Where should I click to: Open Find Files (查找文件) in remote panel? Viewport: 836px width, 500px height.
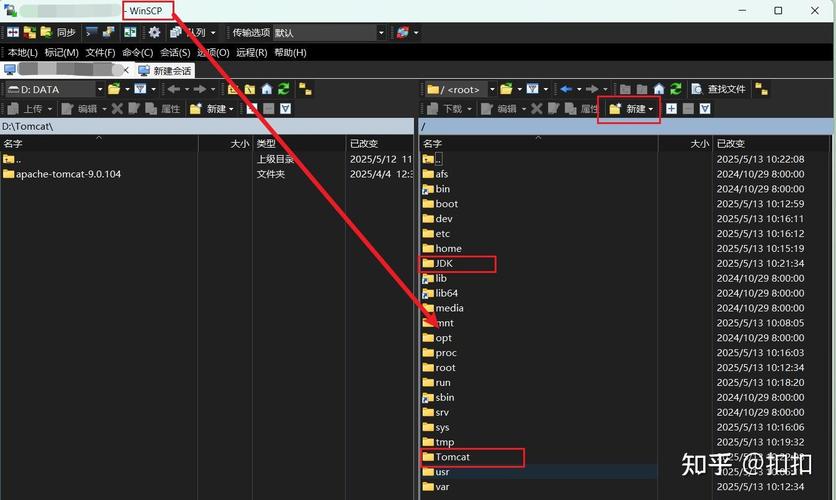[x=718, y=89]
